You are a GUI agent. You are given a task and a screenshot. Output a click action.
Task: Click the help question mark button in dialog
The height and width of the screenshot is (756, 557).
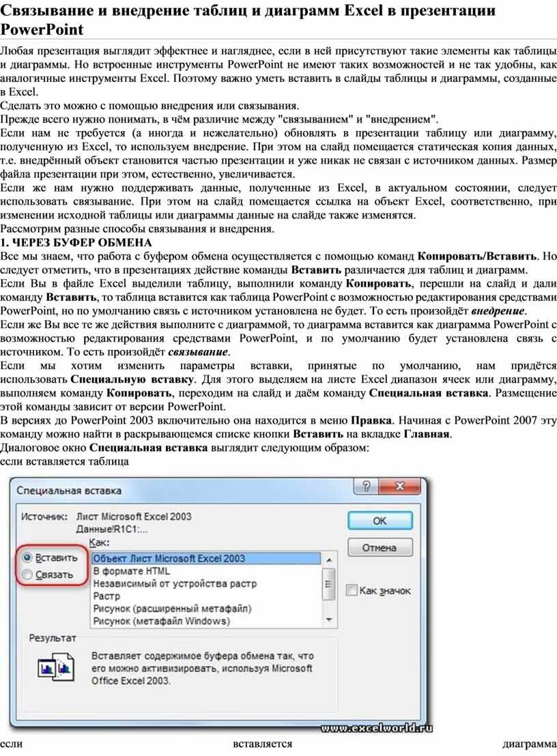(x=366, y=486)
